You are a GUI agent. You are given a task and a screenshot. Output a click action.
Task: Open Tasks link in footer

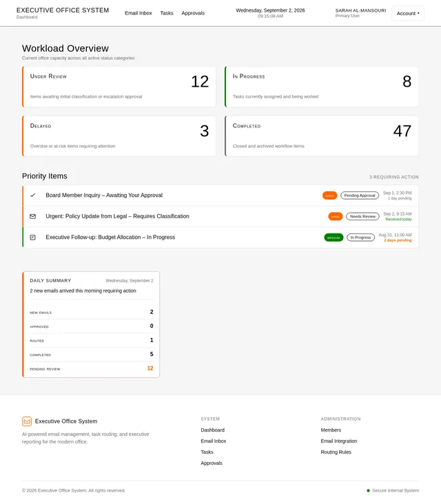pos(207,452)
